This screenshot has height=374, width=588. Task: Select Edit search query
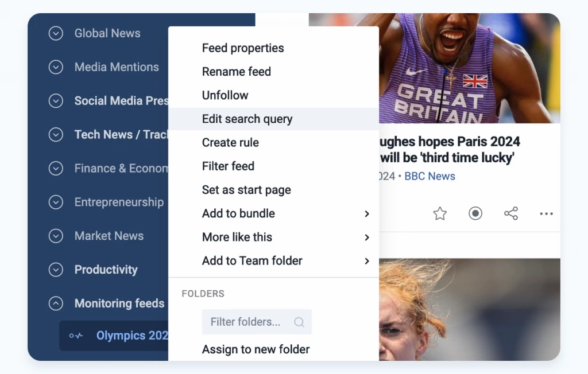247,119
